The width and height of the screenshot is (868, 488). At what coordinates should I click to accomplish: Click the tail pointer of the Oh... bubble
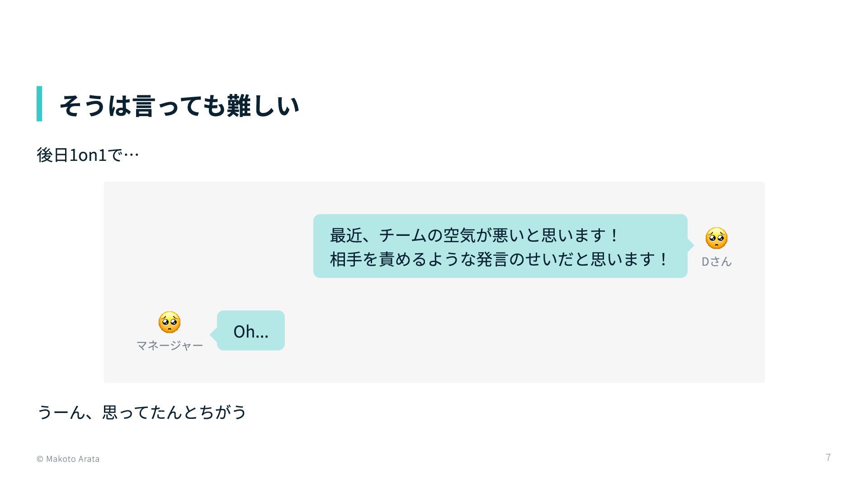[213, 335]
